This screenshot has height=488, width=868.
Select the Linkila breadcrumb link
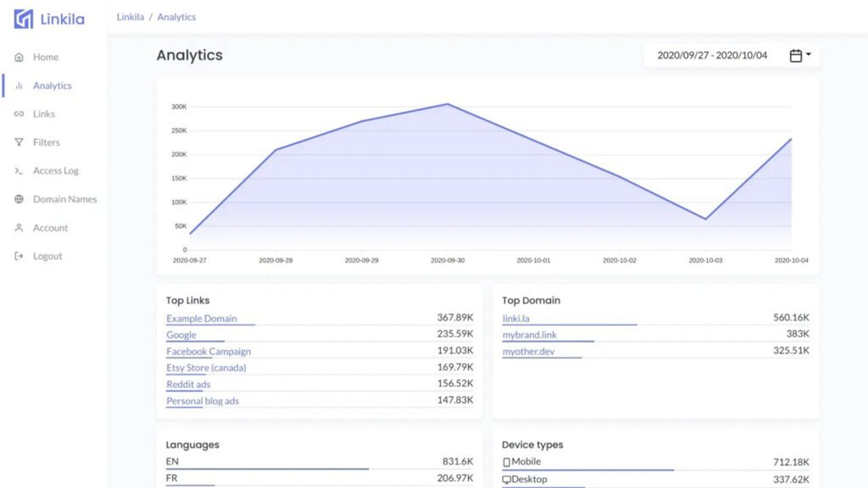(130, 17)
